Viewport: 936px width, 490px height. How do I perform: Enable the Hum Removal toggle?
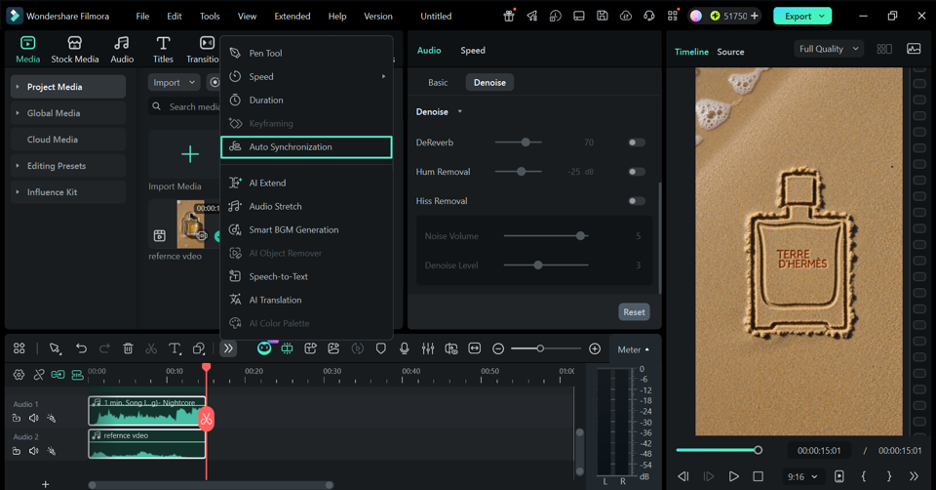[x=636, y=172]
